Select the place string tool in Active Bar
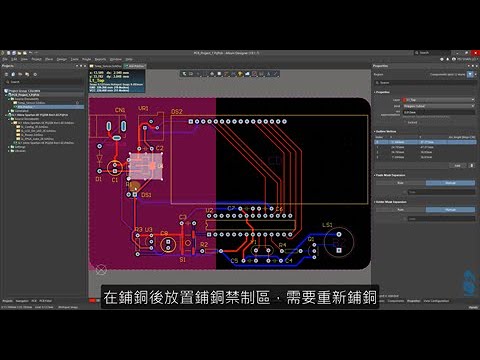Viewport: 480px width, 360px height. (269, 74)
